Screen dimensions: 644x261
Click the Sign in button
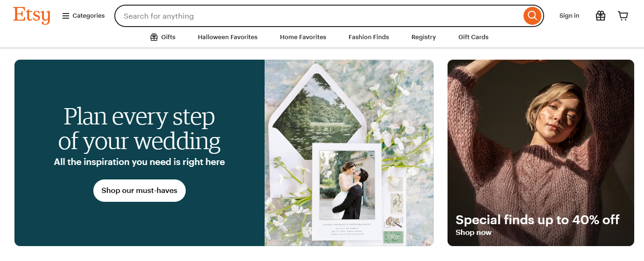(569, 16)
